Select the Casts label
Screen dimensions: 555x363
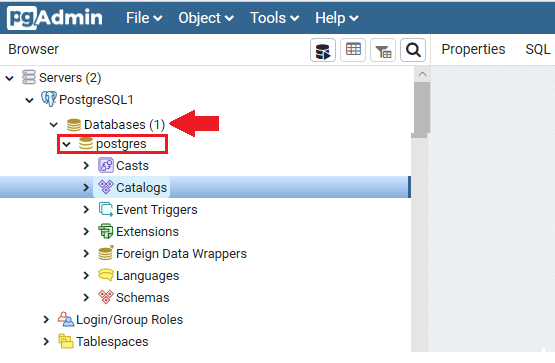(132, 166)
